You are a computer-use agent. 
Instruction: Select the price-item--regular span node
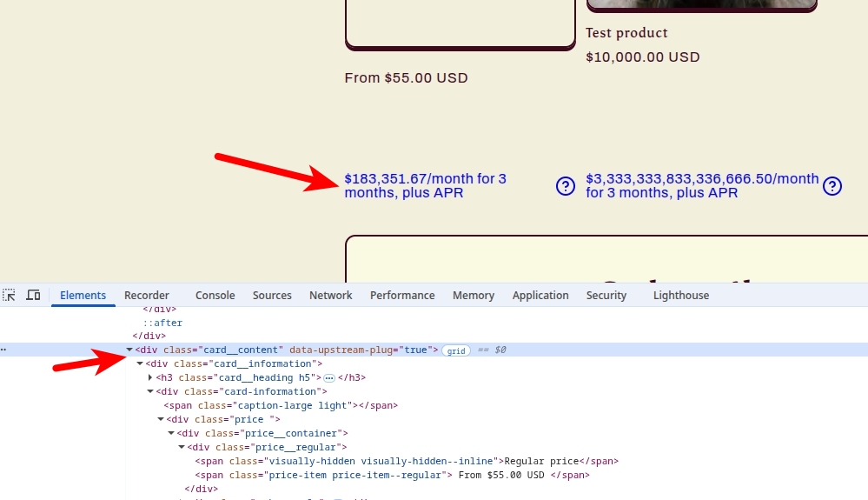392,475
